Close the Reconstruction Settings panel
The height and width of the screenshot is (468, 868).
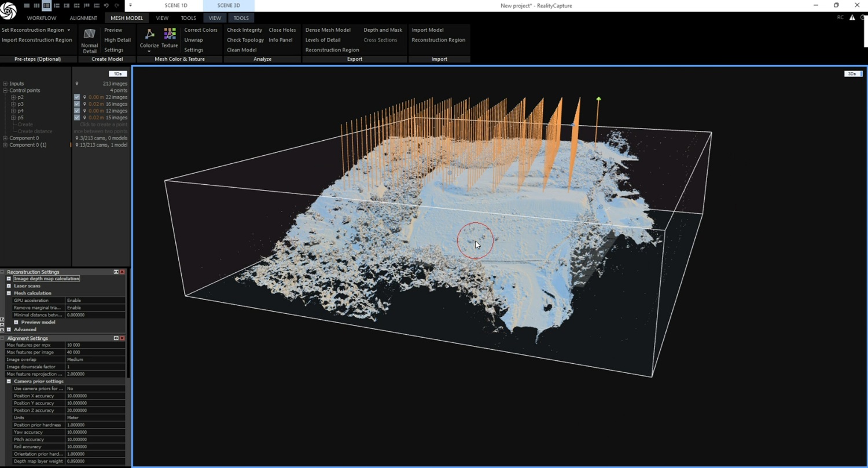pos(122,272)
